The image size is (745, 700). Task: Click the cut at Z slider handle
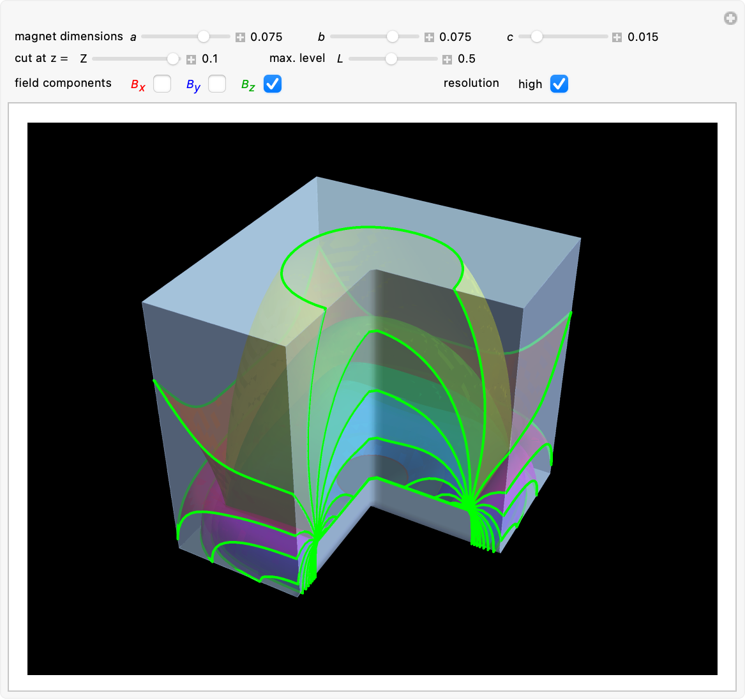click(173, 59)
